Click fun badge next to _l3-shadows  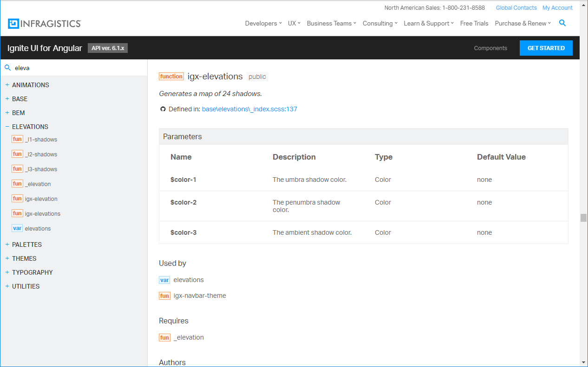pyautogui.click(x=17, y=169)
